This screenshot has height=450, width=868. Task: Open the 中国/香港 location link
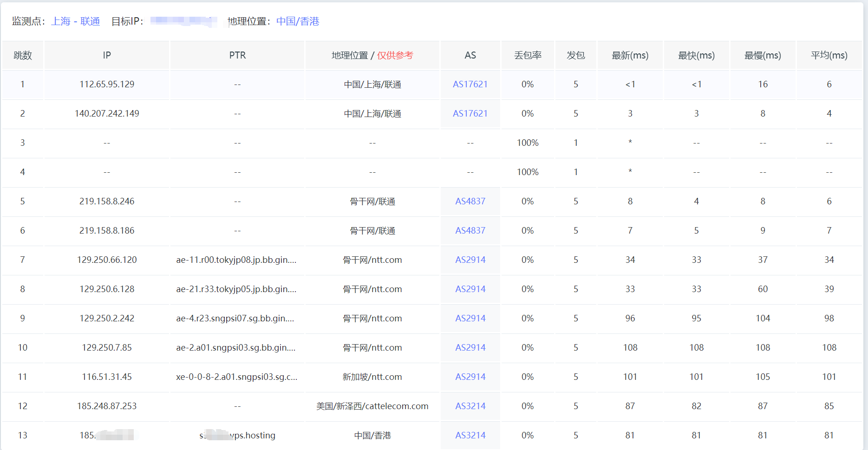click(298, 21)
